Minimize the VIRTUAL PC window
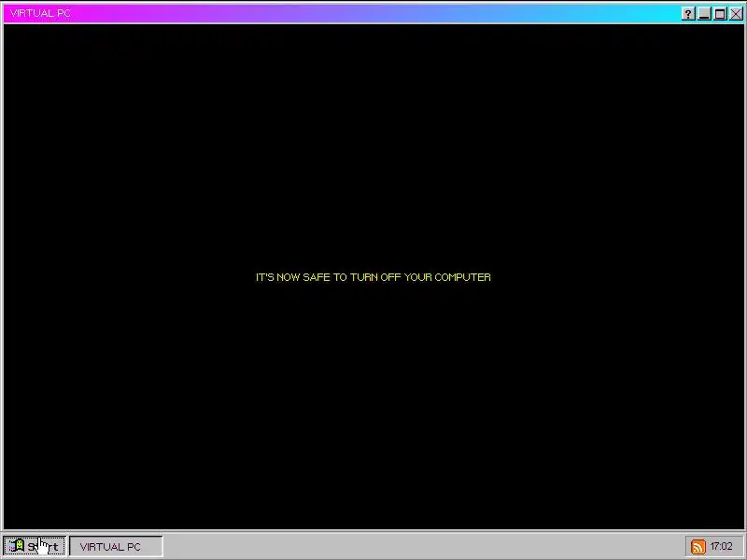 704,14
